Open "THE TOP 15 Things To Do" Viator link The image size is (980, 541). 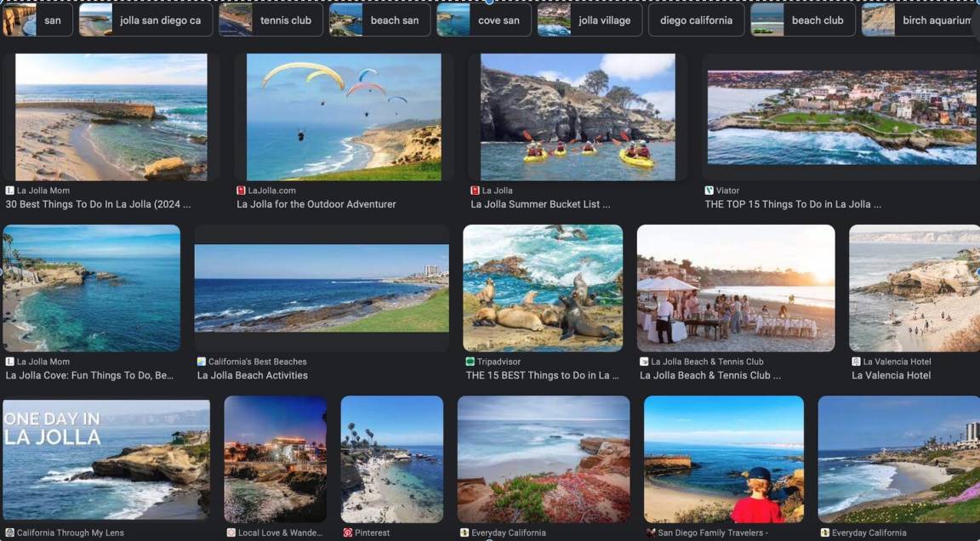tap(793, 204)
